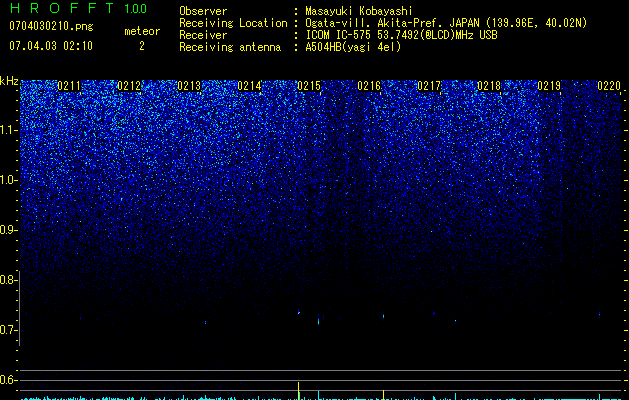Click the 0219 time marker
Image resolution: width=629 pixels, height=400 pixels.
tap(548, 86)
